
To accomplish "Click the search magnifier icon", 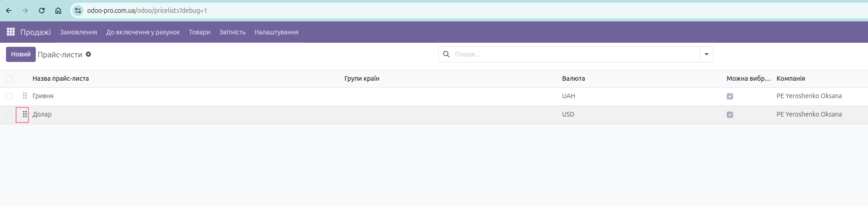I will coord(446,54).
